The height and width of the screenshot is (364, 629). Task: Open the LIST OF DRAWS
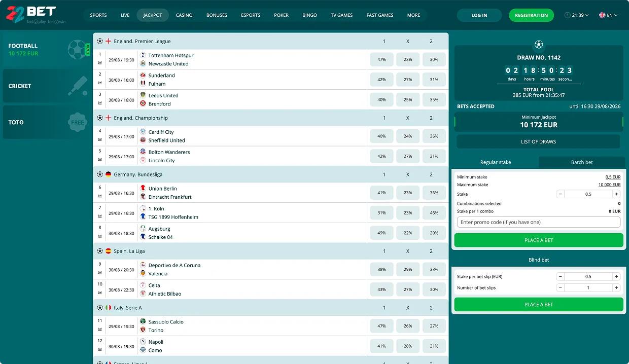538,141
